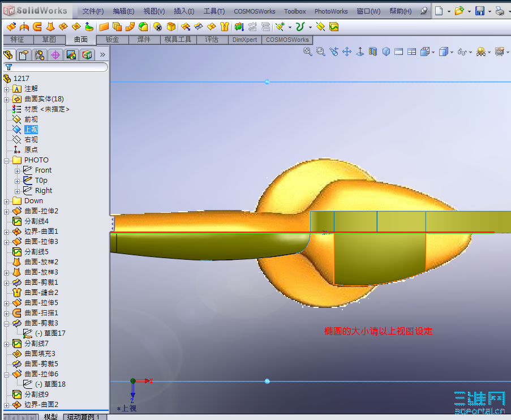
Task: Expand the Front sketch node
Action: pyautogui.click(x=17, y=171)
